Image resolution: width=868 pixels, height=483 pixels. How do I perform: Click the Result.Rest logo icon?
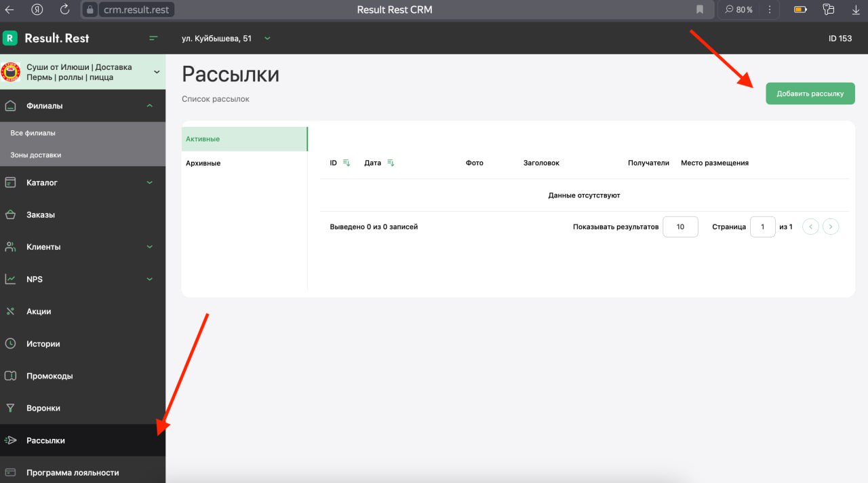10,38
